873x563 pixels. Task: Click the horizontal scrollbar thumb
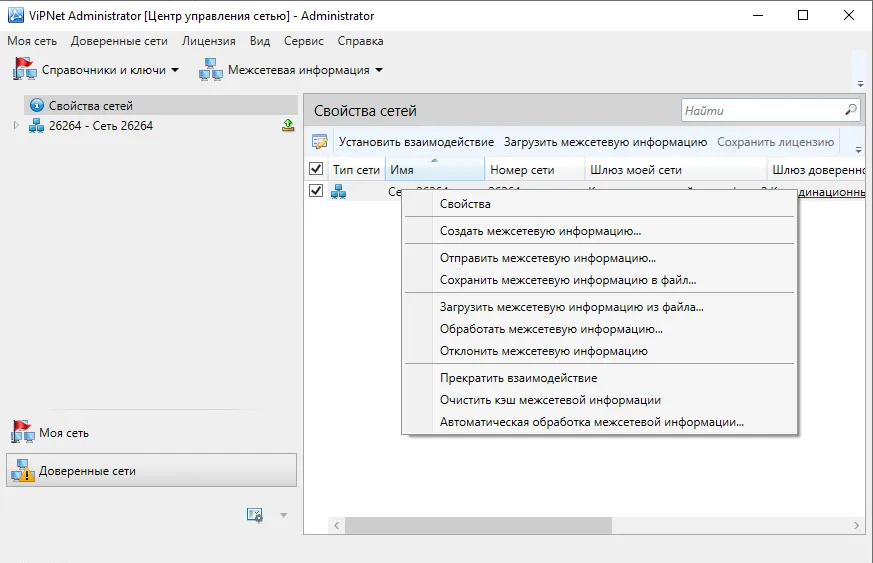478,525
